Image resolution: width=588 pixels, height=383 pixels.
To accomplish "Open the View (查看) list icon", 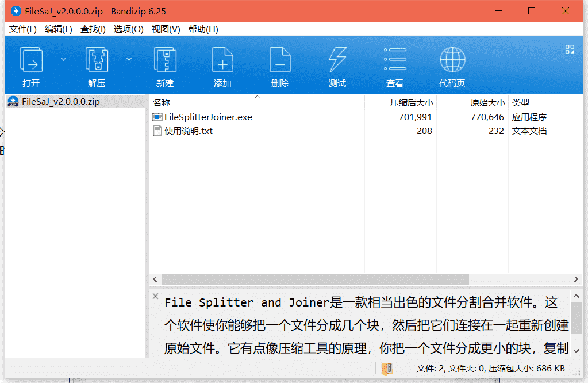I will [395, 59].
